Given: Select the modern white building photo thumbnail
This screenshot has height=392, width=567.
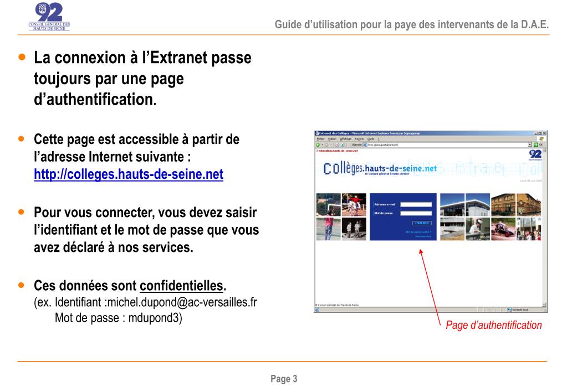Looking at the screenshot, I should [465, 205].
